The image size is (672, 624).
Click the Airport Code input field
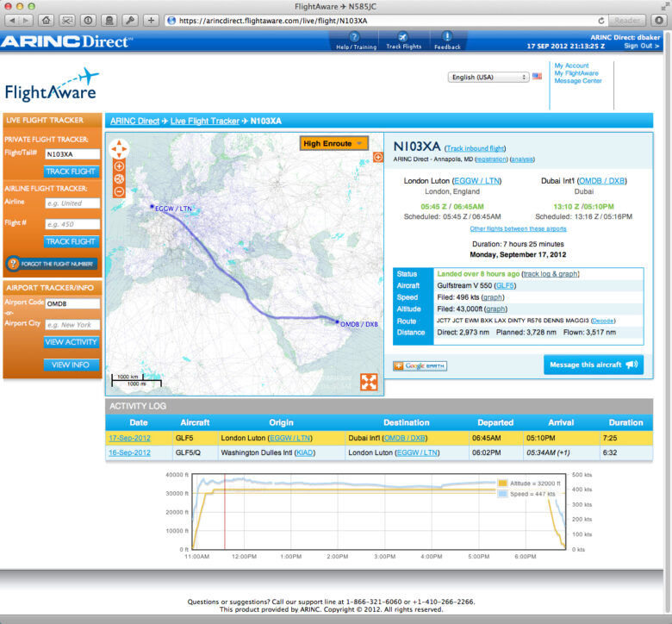click(x=72, y=303)
